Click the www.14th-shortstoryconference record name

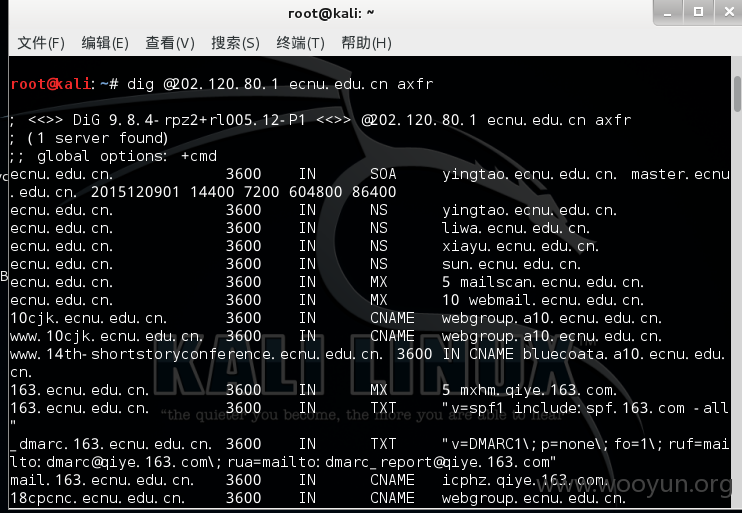pos(196,354)
